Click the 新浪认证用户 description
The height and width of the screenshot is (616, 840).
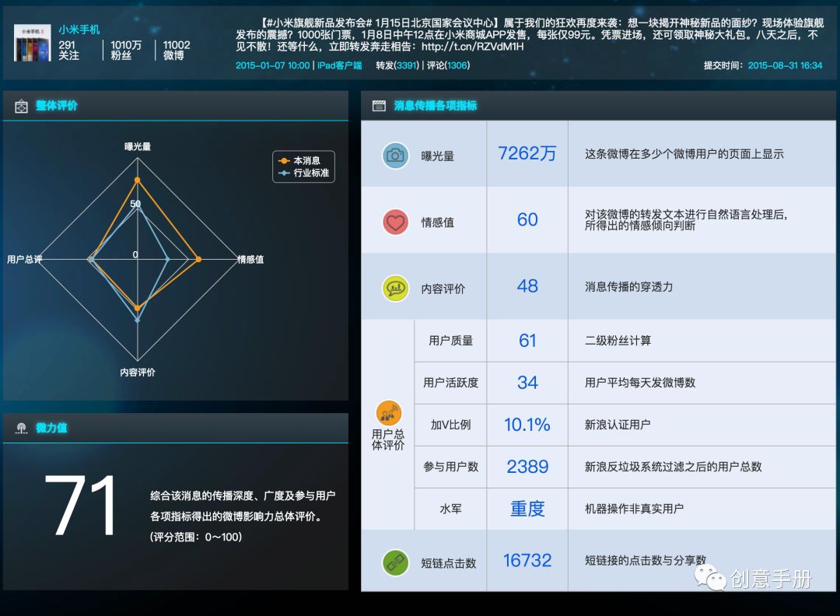[x=618, y=425]
